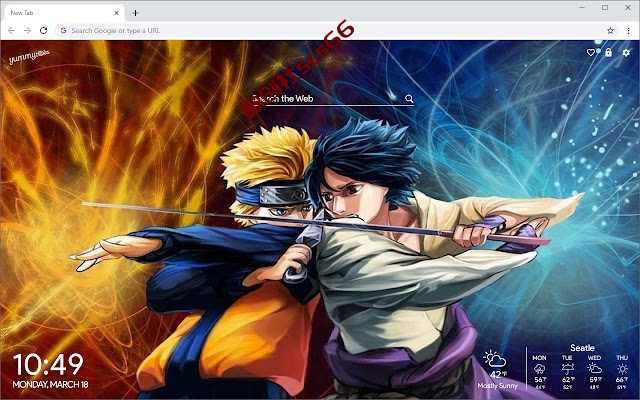
Task: Click the Mostly Sunny label
Action: [x=497, y=386]
